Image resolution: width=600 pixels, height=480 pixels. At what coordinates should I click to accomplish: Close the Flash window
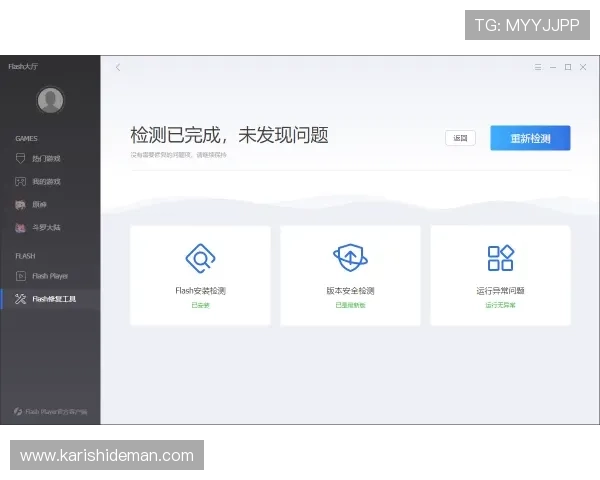coord(583,67)
